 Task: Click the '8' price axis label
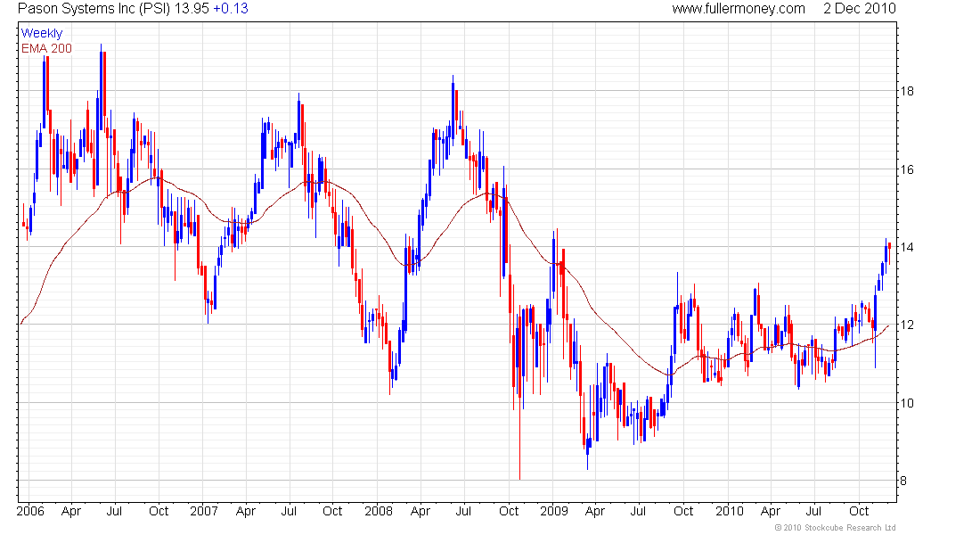point(903,481)
